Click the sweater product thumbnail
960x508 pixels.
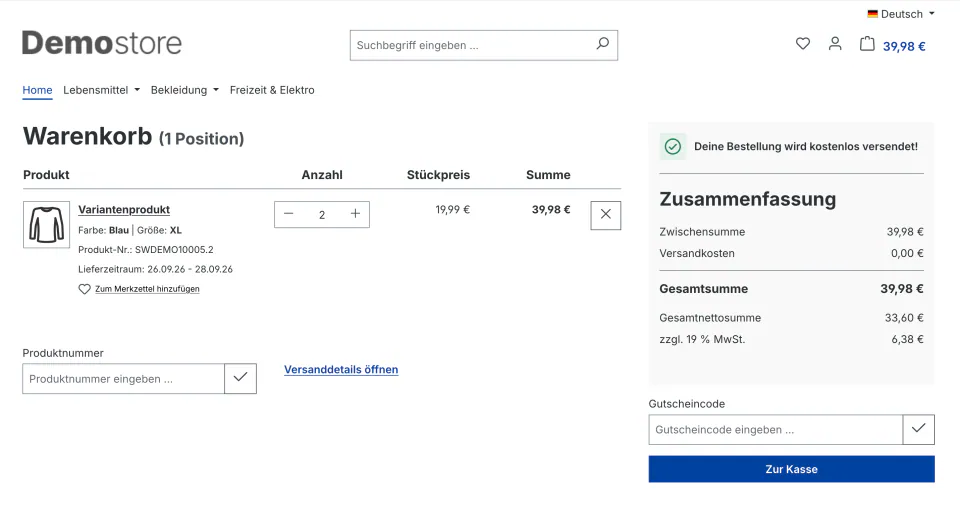pyautogui.click(x=47, y=225)
